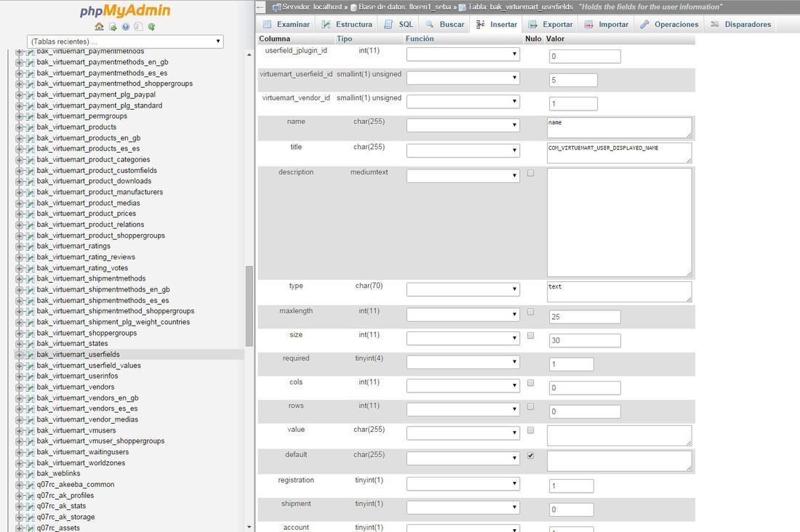Click the SQL tab icon
The height and width of the screenshot is (532, 800).
tap(389, 25)
